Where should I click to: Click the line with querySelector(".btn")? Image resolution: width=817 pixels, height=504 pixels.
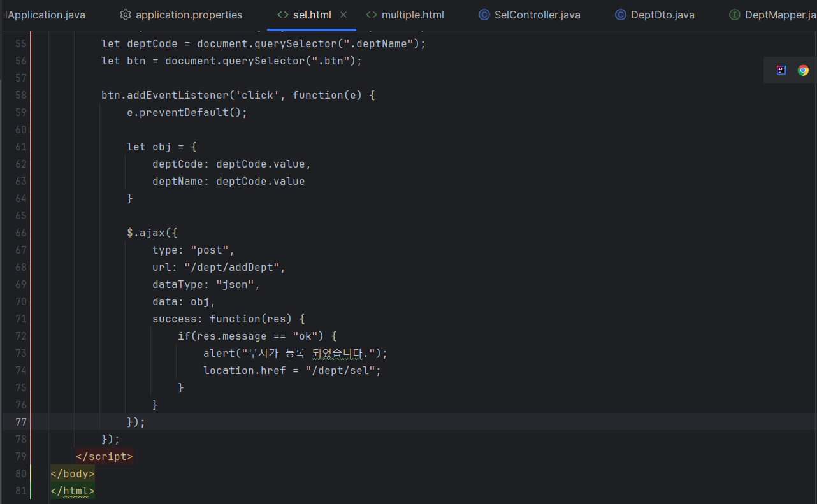point(231,61)
